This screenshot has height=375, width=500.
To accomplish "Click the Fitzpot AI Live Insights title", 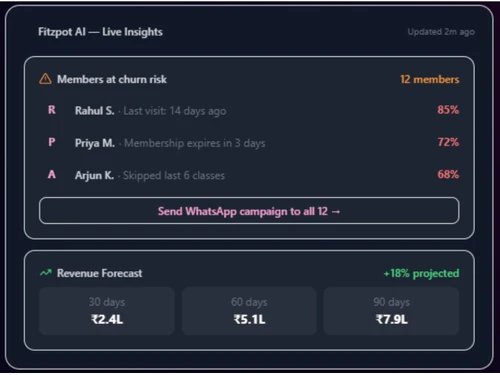I will [100, 32].
